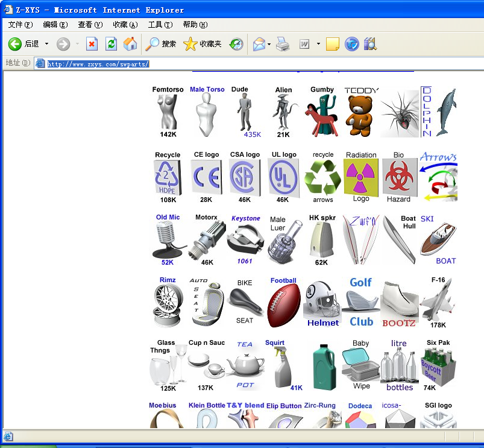
Task: Click the Old Mic link
Action: click(x=168, y=217)
